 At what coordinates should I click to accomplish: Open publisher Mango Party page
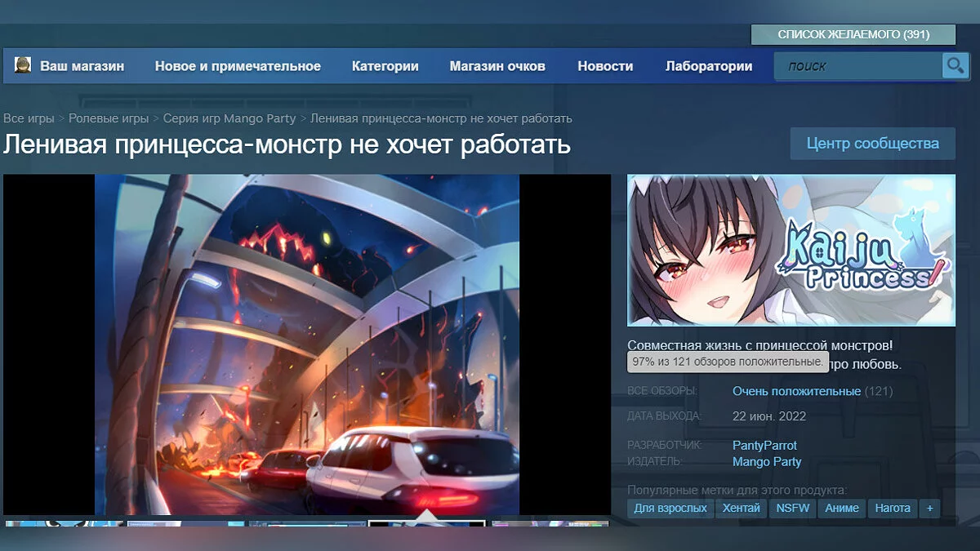click(x=767, y=461)
